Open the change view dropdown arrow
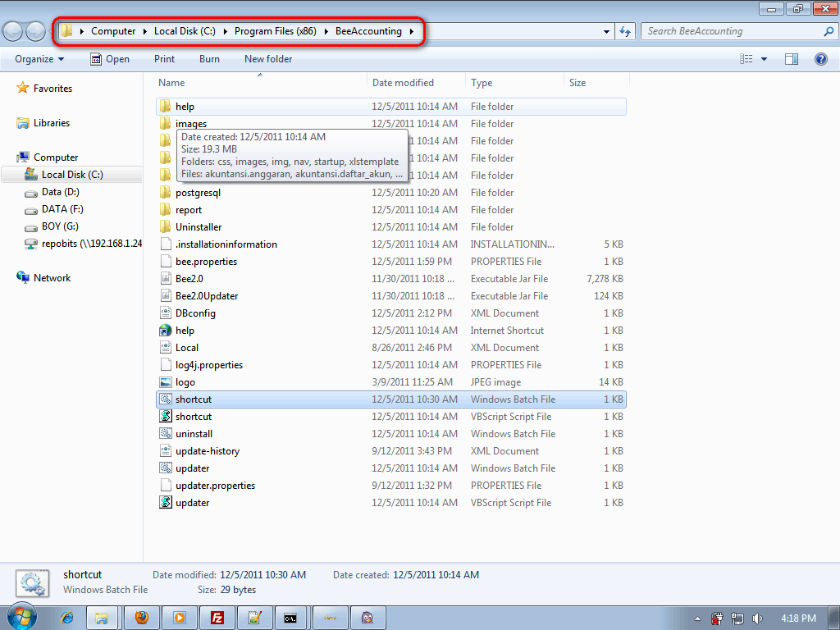 (x=764, y=59)
